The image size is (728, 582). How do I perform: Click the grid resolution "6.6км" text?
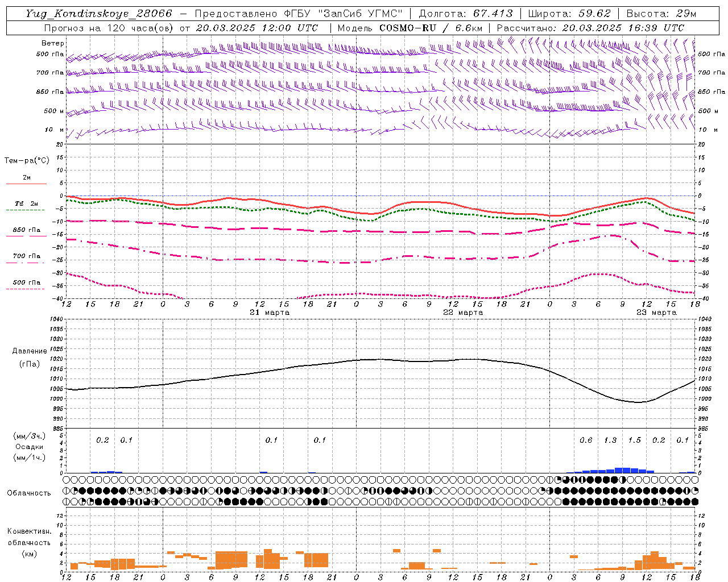coord(469,28)
